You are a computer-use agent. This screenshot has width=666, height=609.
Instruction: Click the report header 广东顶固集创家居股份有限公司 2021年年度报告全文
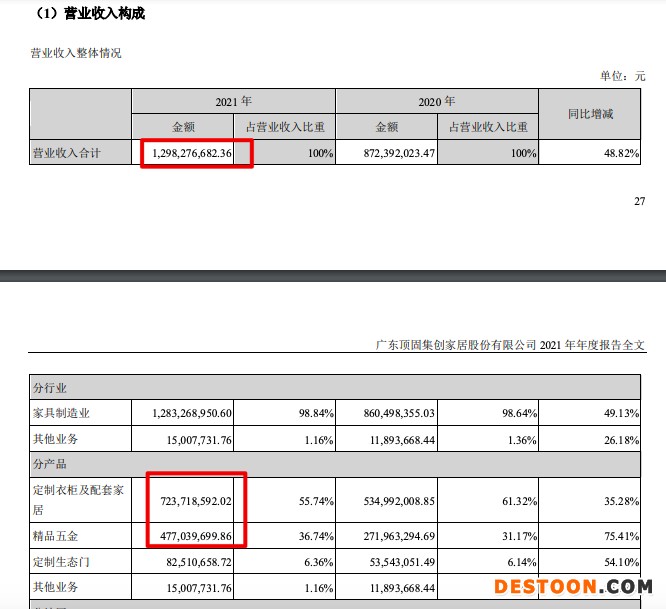510,345
